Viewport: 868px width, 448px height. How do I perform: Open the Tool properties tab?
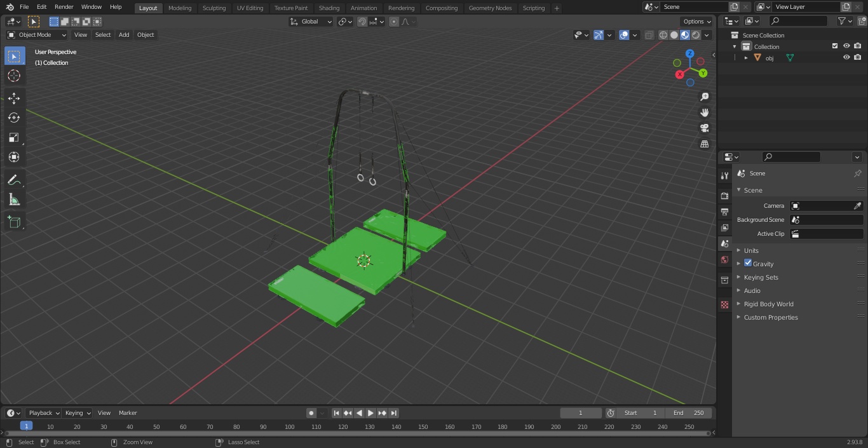724,176
